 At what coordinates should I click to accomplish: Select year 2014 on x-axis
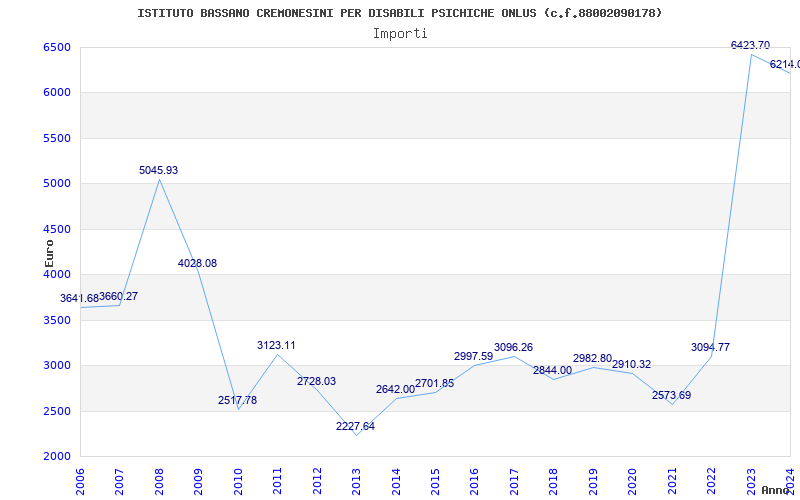click(x=396, y=481)
